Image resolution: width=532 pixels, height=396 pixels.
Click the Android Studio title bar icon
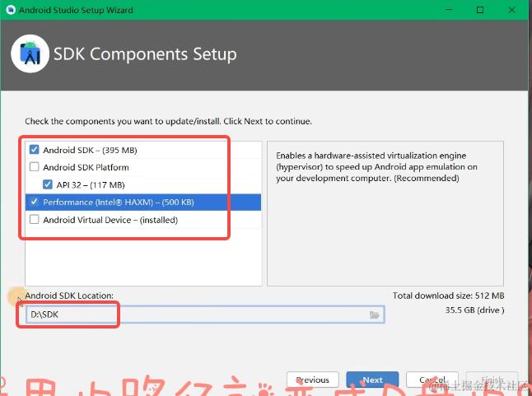[x=11, y=10]
